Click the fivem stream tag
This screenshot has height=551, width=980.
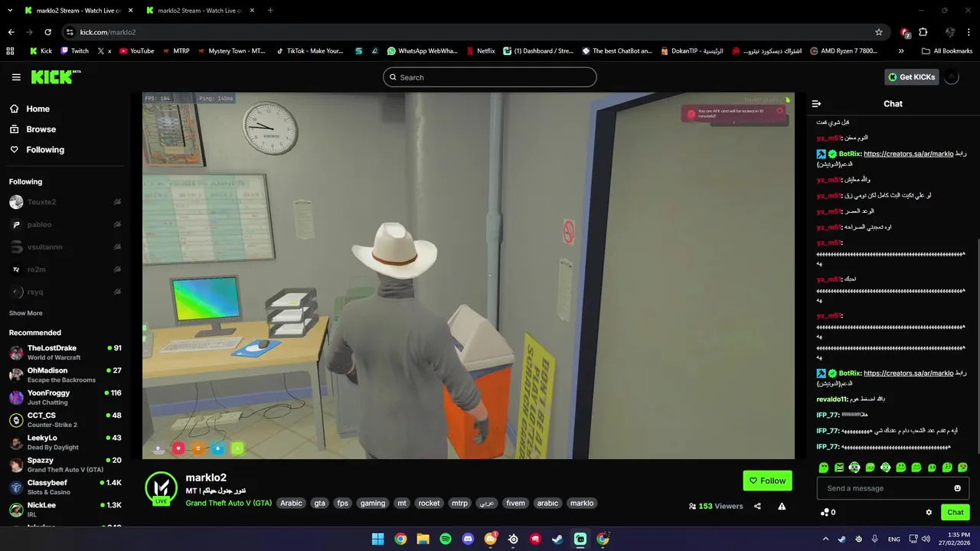[515, 504]
